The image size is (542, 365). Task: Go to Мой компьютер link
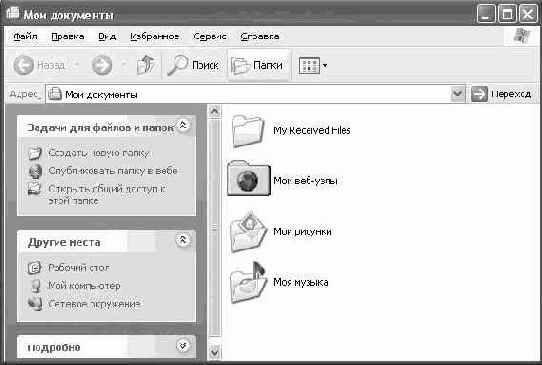(x=84, y=286)
